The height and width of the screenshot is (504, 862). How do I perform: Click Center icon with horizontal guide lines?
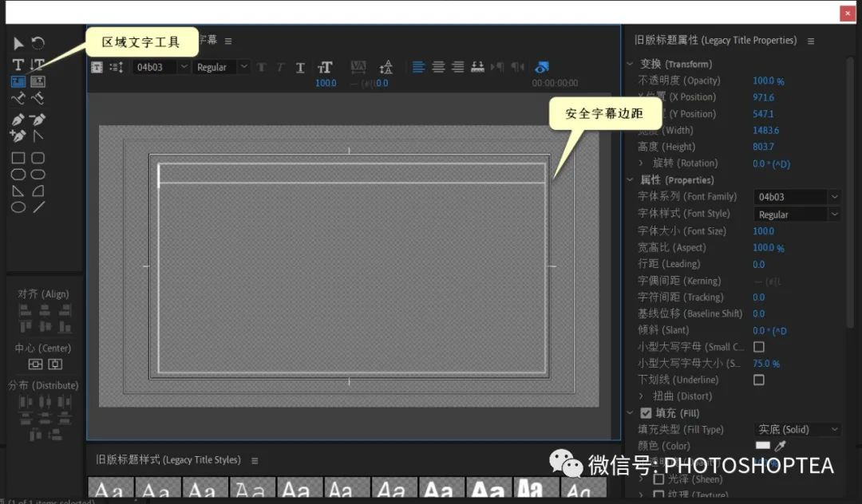click(x=35, y=364)
